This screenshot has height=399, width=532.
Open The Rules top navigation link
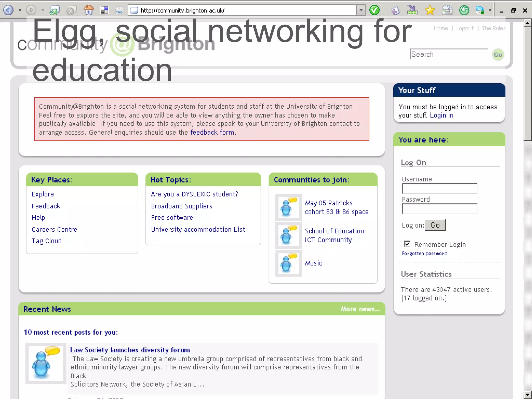pos(493,28)
